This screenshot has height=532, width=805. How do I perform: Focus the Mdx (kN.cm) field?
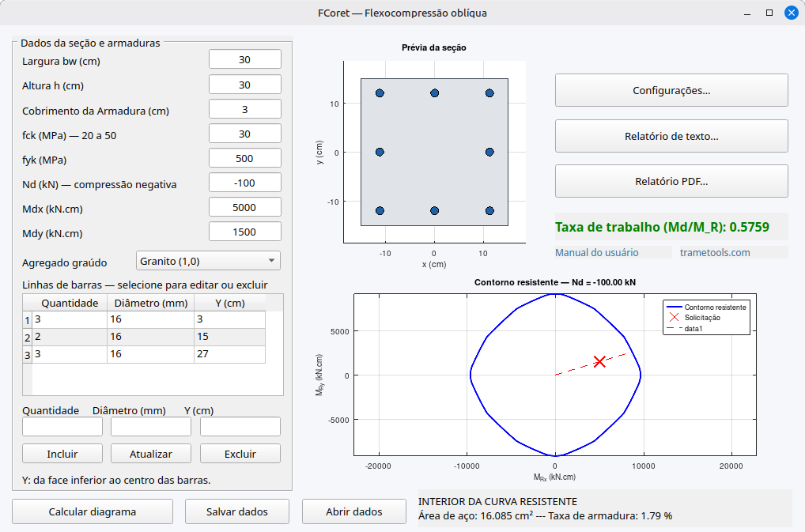point(245,207)
